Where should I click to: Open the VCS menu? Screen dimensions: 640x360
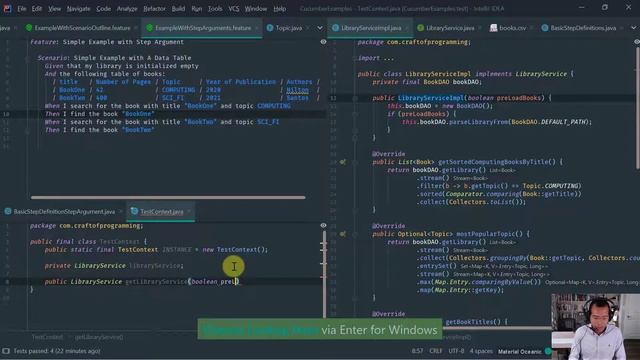[233, 9]
